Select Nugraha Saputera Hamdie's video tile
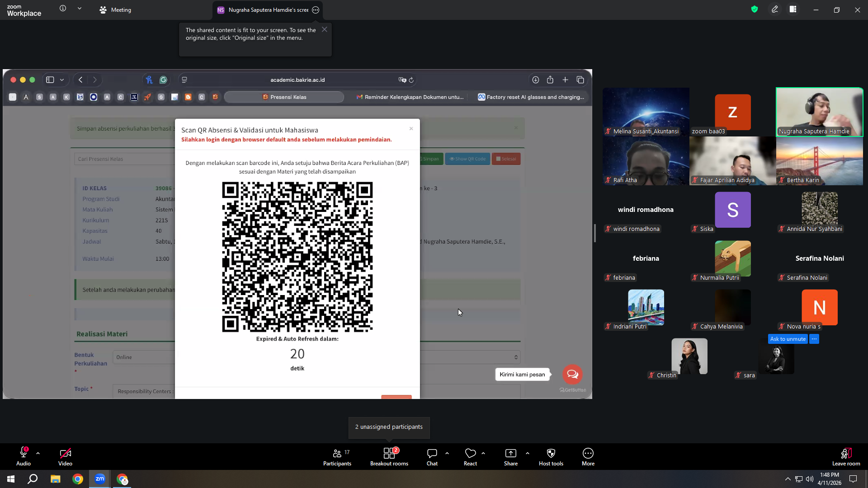868x488 pixels. tap(820, 112)
